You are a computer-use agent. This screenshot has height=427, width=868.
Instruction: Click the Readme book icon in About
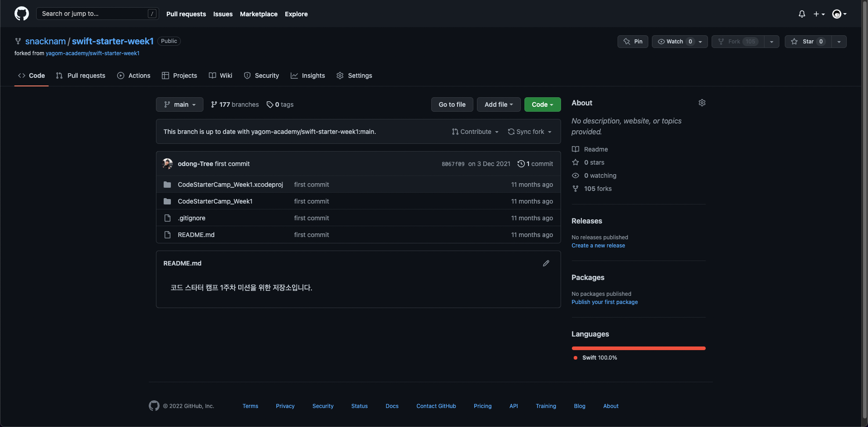pos(576,149)
